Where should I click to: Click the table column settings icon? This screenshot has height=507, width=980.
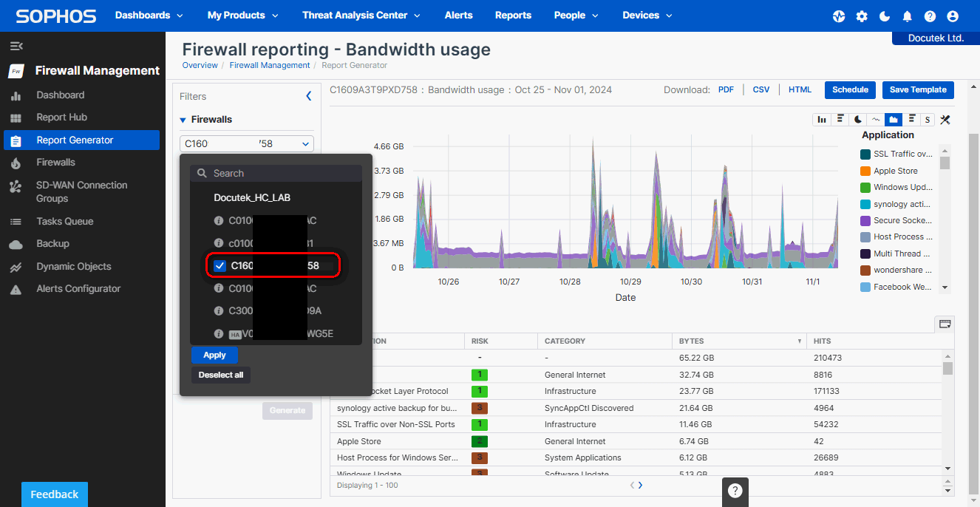coord(945,324)
